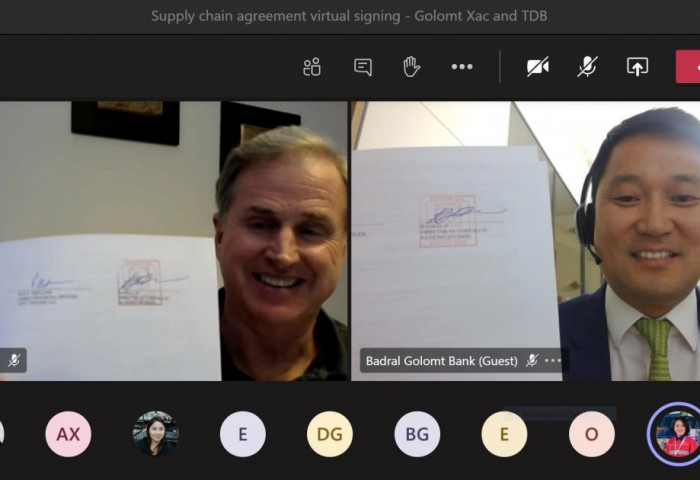Viewport: 700px width, 480px height.
Task: Click the muted mic badge on the left video
Action: 14,360
